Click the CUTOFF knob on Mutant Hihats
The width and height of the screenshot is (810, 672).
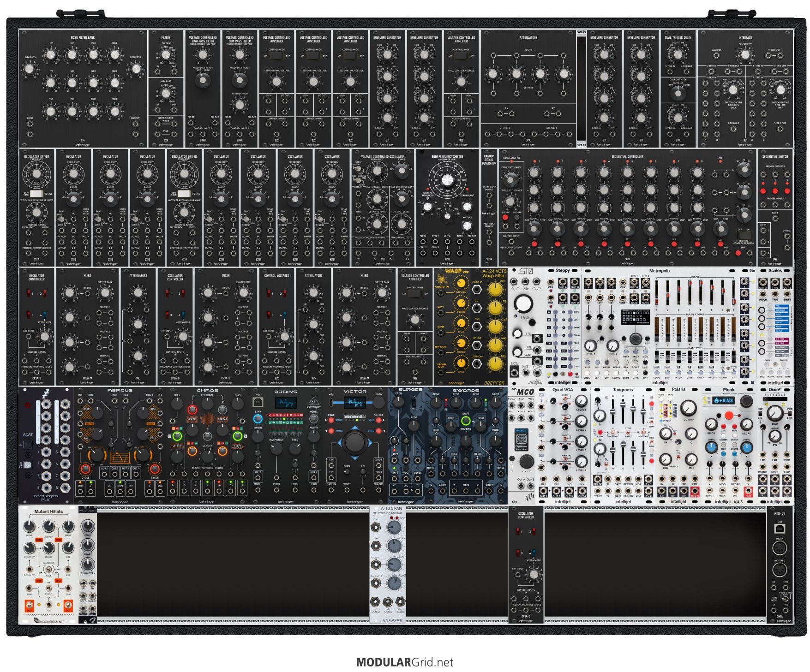(x=48, y=526)
